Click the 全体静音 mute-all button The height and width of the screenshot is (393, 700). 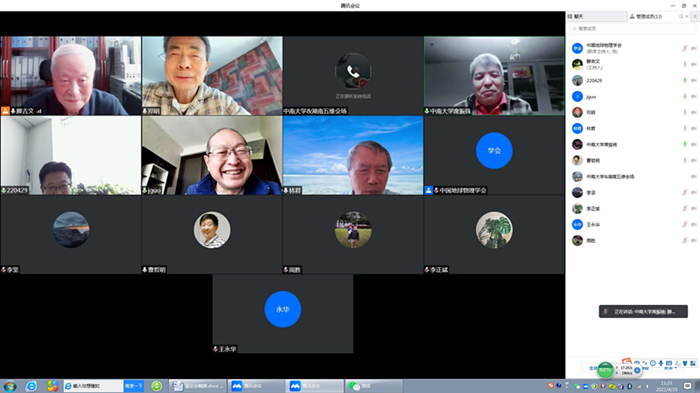593,368
